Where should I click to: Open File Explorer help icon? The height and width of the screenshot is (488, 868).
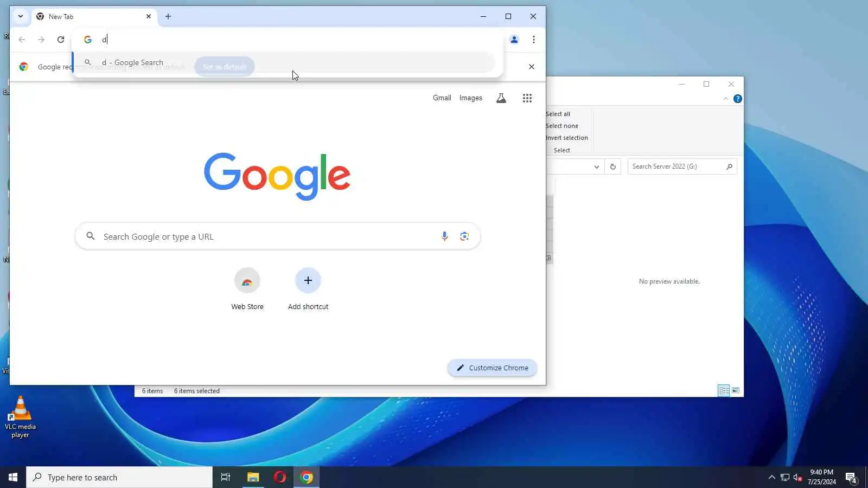click(x=738, y=99)
